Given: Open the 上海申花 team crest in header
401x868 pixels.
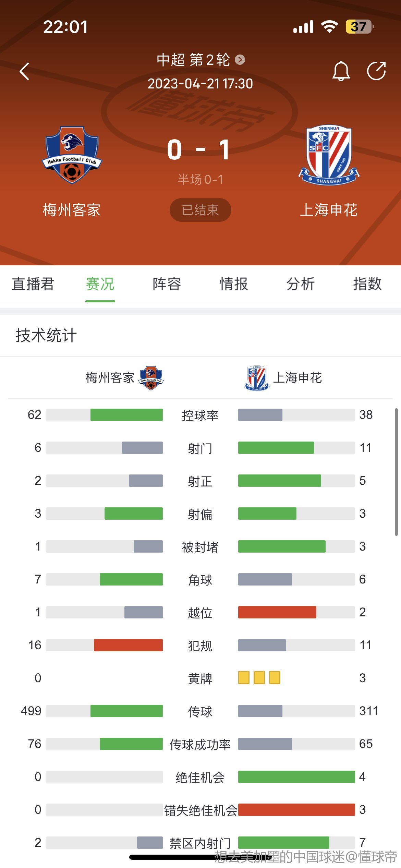Looking at the screenshot, I should coord(329,155).
